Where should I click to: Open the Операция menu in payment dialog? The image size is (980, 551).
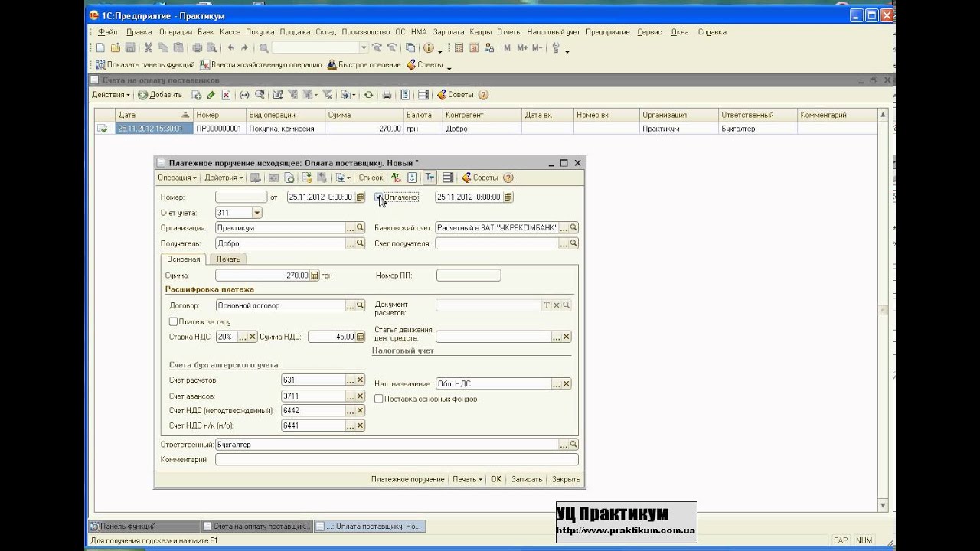(x=177, y=178)
